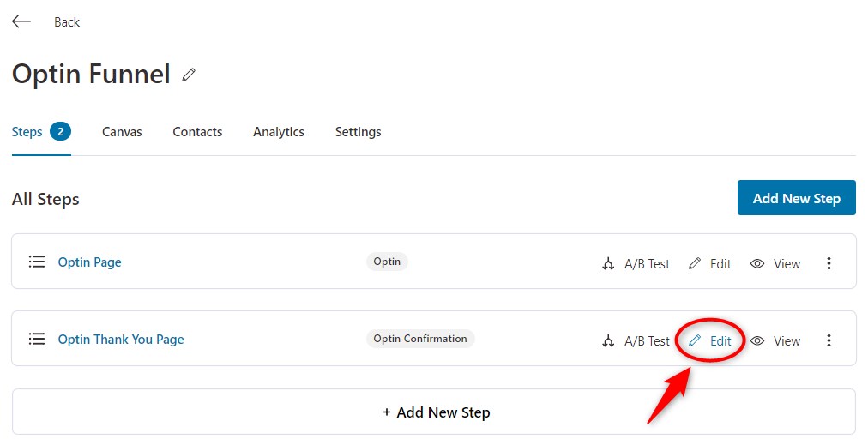This screenshot has width=868, height=445.
Task: Edit funnel name with pencil icon
Action: pos(189,75)
